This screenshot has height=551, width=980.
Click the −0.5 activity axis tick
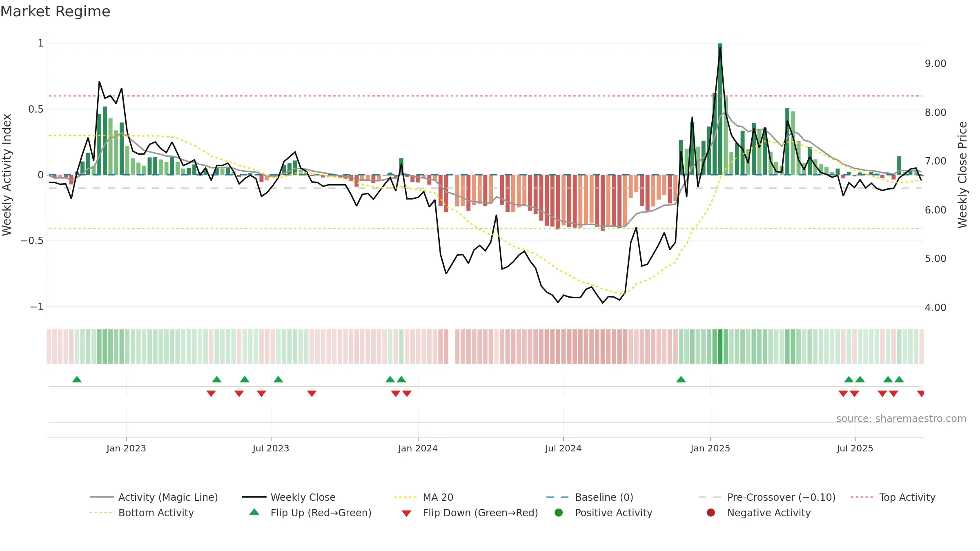pyautogui.click(x=32, y=240)
